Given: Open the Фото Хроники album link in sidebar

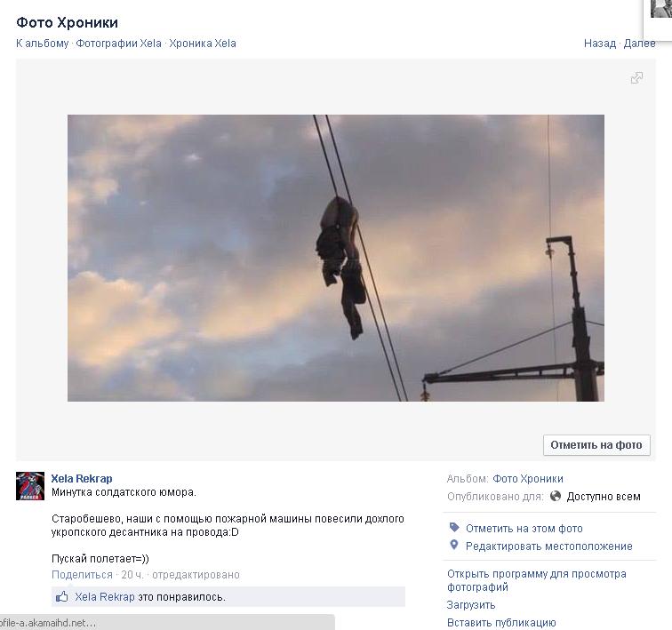Looking at the screenshot, I should click(528, 478).
